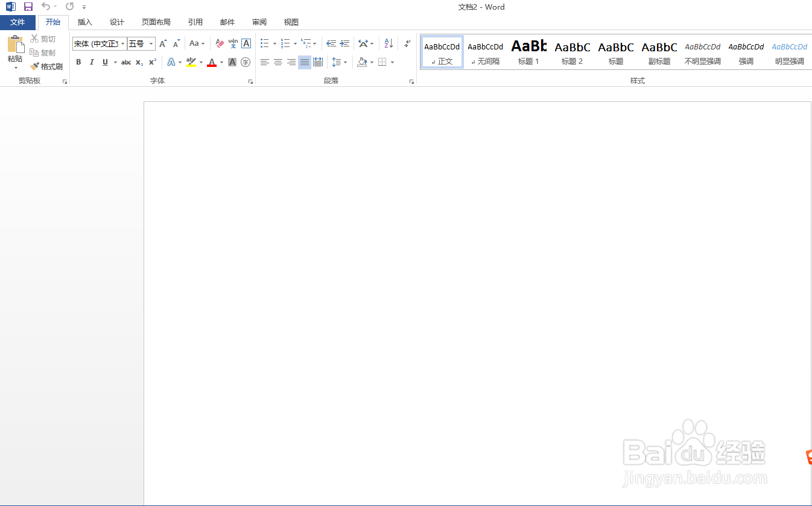Click the 剪切 cut button
Screen dimensions: 812x506
(x=43, y=39)
